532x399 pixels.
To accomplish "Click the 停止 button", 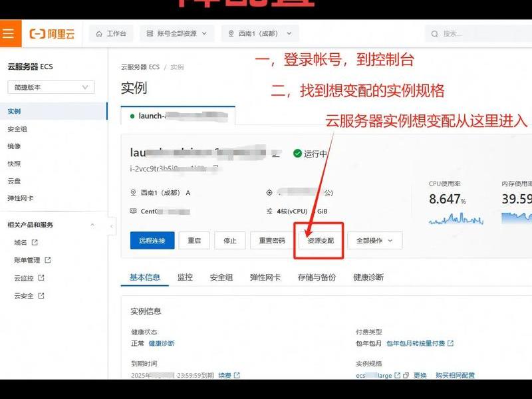I will point(229,241).
